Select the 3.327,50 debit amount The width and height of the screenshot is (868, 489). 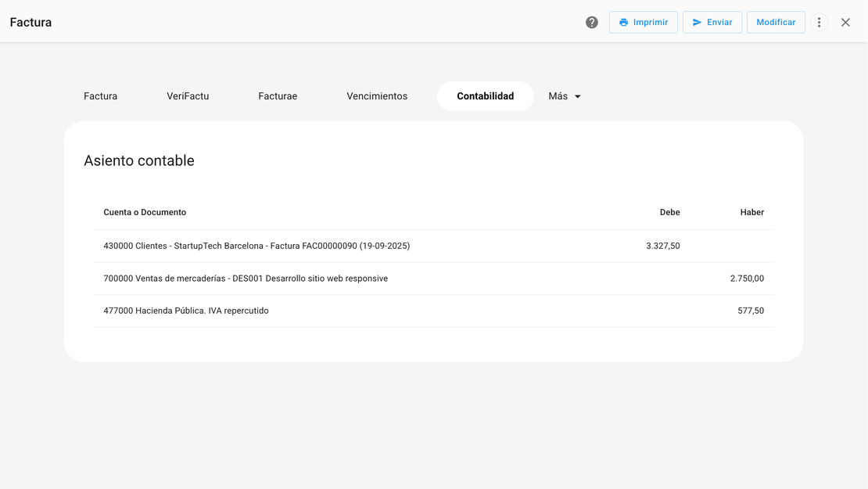pos(662,246)
